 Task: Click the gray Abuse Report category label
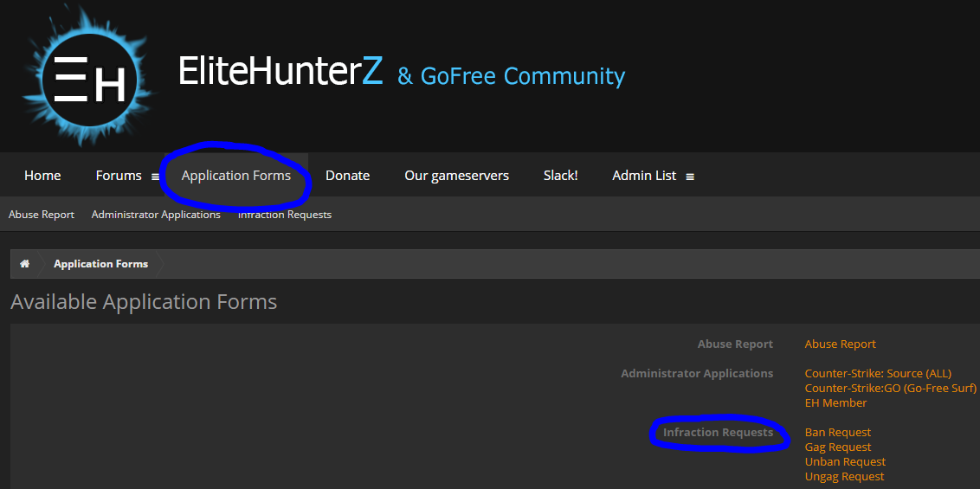pos(735,344)
